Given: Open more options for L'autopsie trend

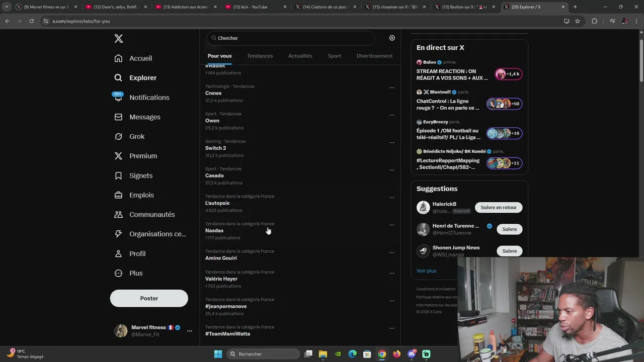Looking at the screenshot, I should 391,198.
